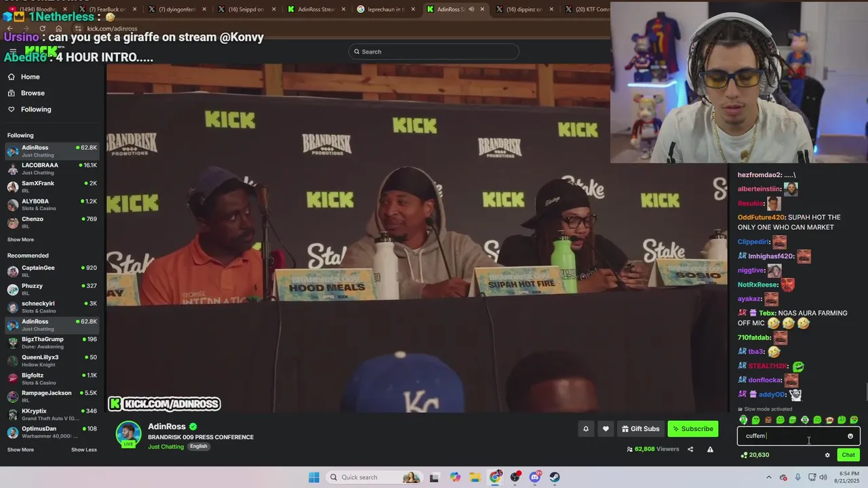
Task: Click system tray volume icon
Action: tap(823, 477)
